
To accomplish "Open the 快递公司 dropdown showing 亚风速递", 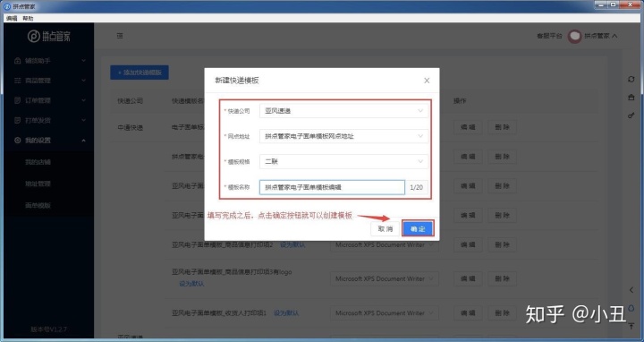I will [343, 111].
